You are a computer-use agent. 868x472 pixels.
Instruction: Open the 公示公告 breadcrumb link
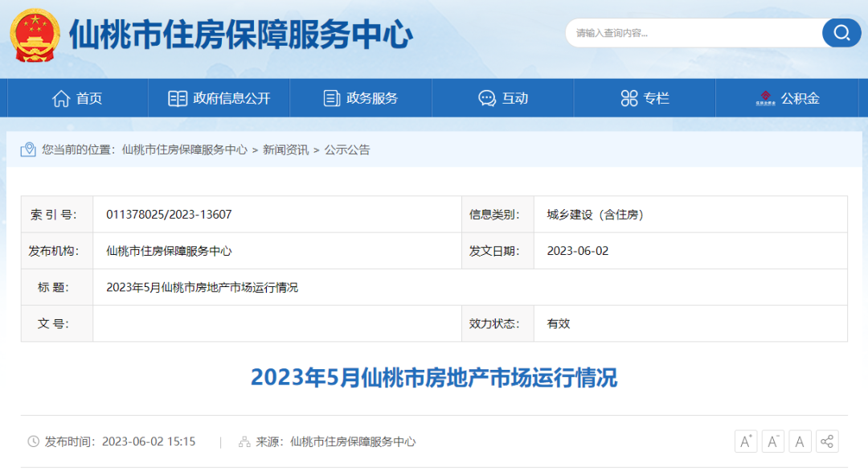347,150
